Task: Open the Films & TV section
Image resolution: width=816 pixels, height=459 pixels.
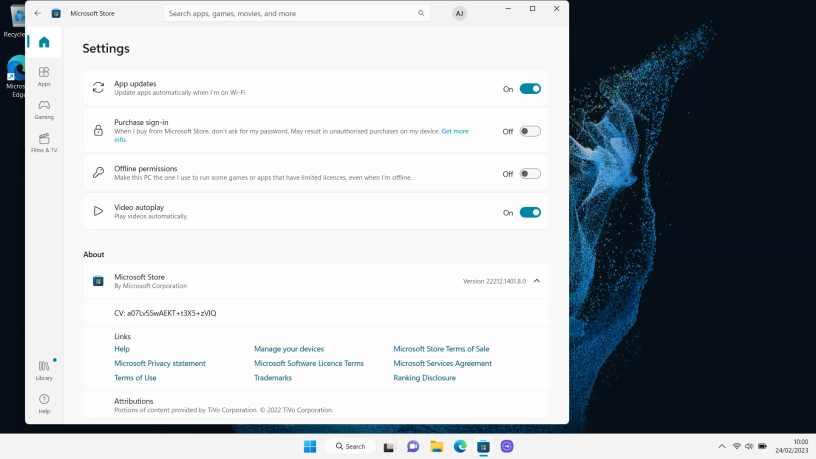Action: (44, 142)
